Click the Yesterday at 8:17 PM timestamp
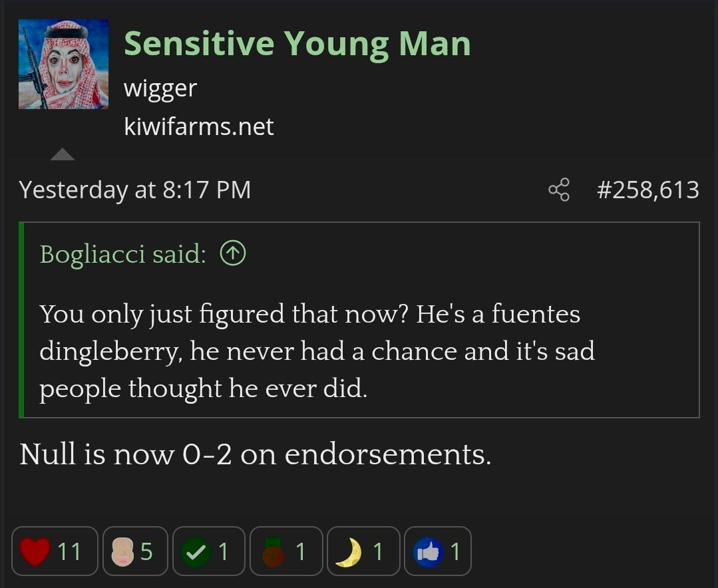Image resolution: width=718 pixels, height=588 pixels. 135,190
